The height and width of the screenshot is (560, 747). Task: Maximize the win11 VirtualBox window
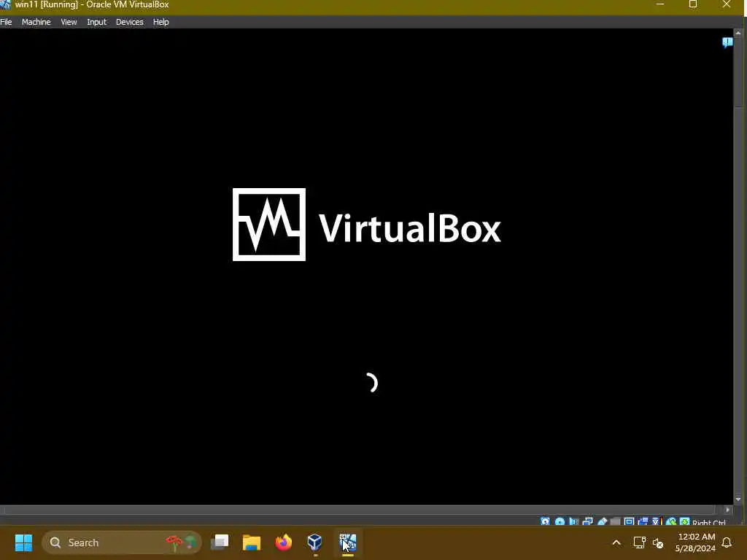(x=693, y=4)
